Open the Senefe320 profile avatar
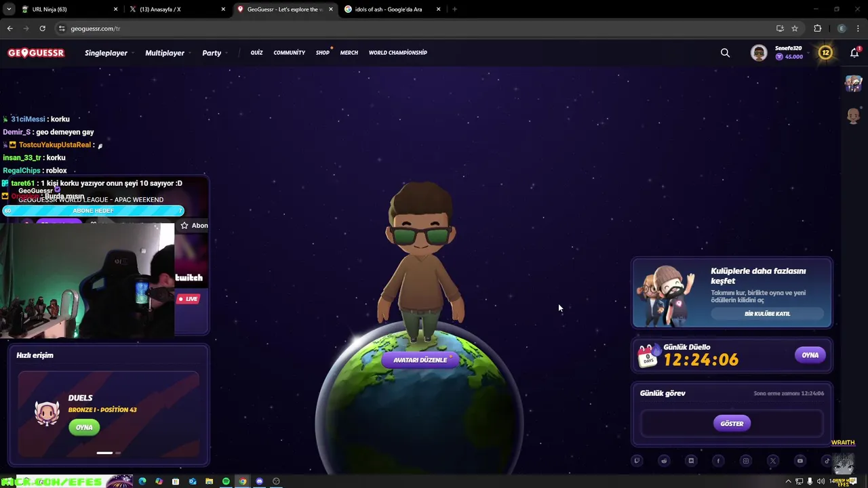Screen dimensions: 868x488 [x=759, y=53]
